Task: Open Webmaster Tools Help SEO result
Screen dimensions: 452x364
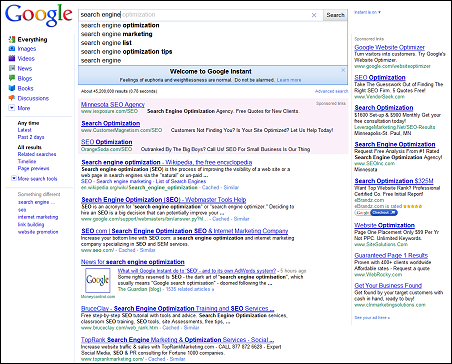Action: [163, 200]
